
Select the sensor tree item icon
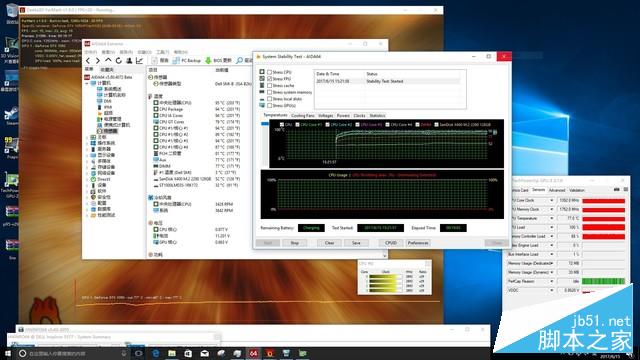99,131
